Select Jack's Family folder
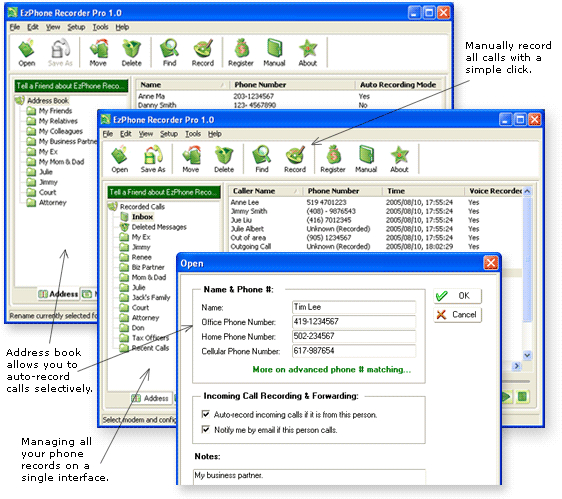This screenshot has width=562, height=499. pos(151,298)
